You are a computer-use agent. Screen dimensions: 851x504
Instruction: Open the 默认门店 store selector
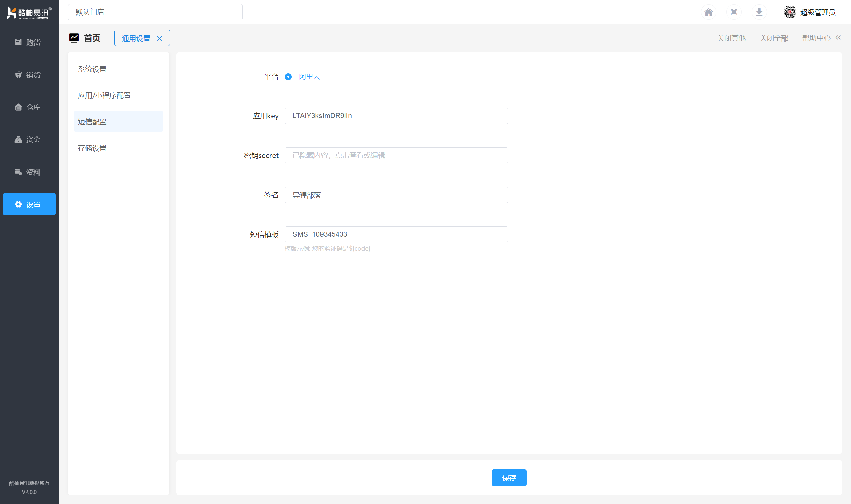155,12
